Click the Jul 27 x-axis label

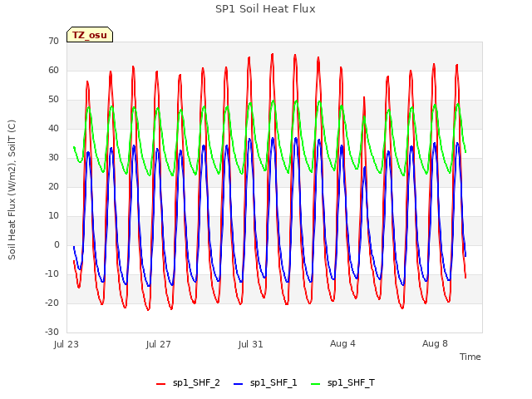tap(159, 344)
